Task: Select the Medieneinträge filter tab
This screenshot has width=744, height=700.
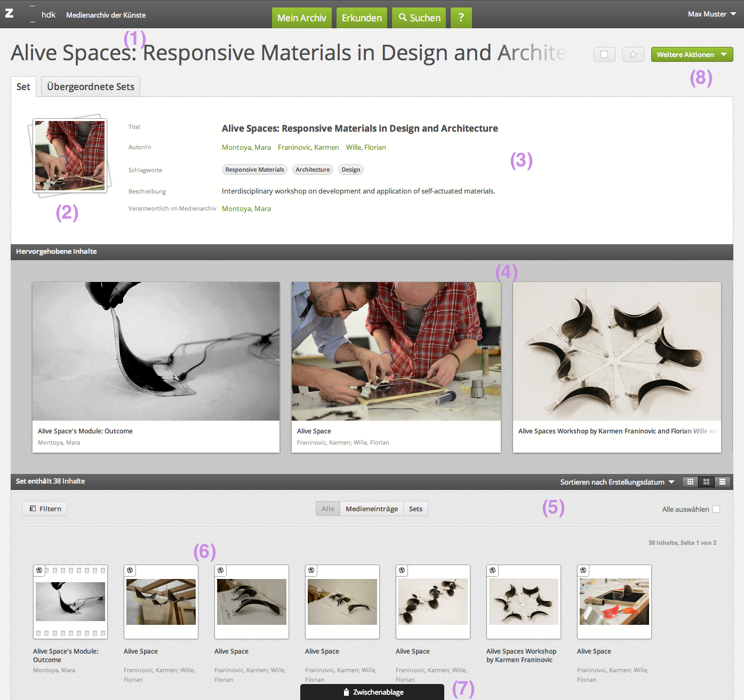Action: (x=372, y=509)
